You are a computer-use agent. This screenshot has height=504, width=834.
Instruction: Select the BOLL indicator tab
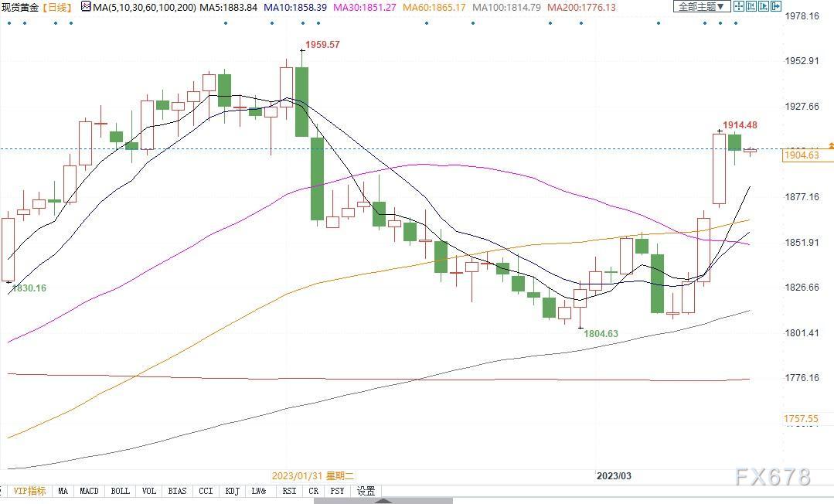121,491
